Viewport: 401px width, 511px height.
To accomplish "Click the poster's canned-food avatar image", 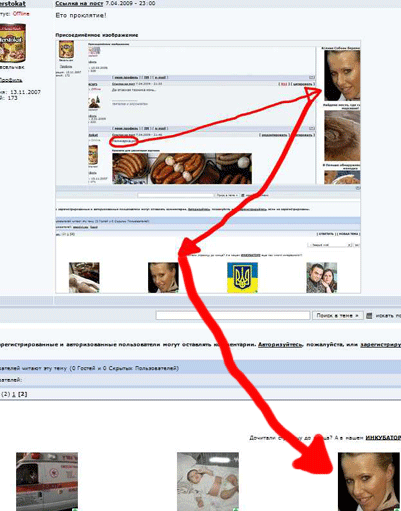I will pyautogui.click(x=13, y=43).
